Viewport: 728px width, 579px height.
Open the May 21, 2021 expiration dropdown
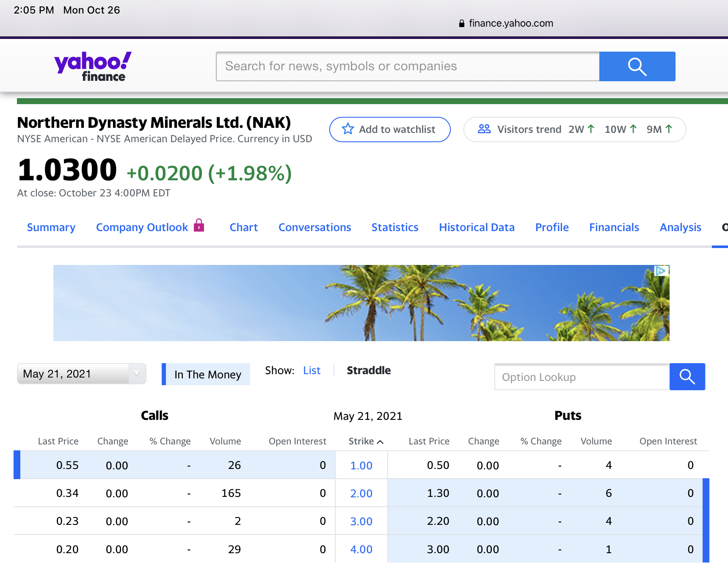[x=81, y=374]
